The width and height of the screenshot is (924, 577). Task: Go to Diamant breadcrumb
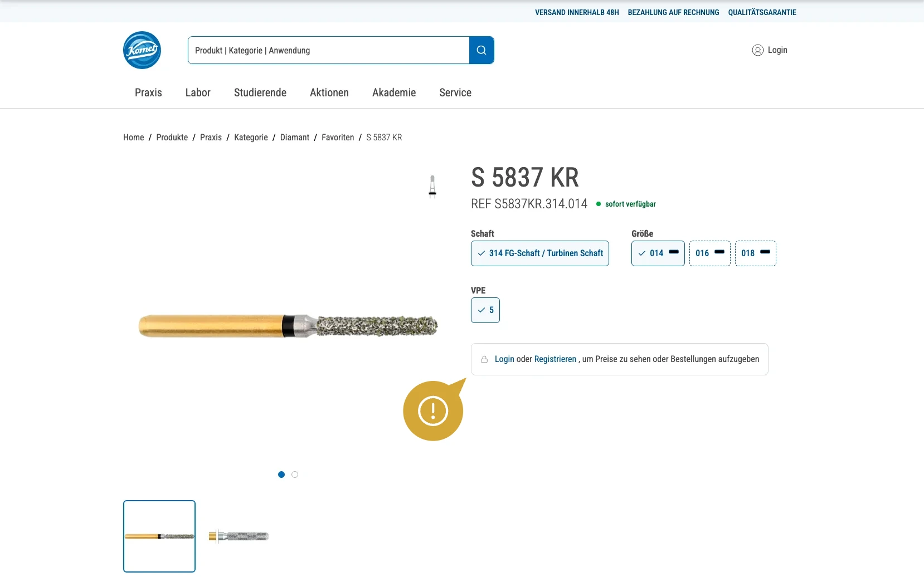(295, 137)
